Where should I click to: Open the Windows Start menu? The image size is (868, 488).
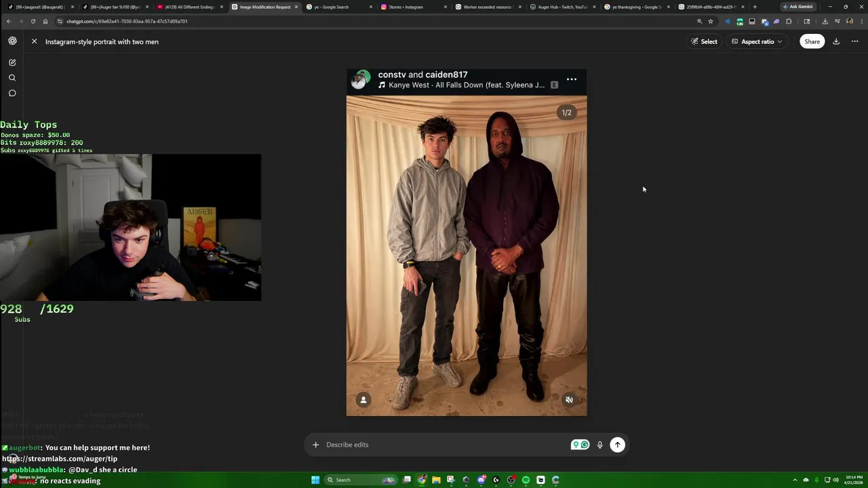[315, 480]
